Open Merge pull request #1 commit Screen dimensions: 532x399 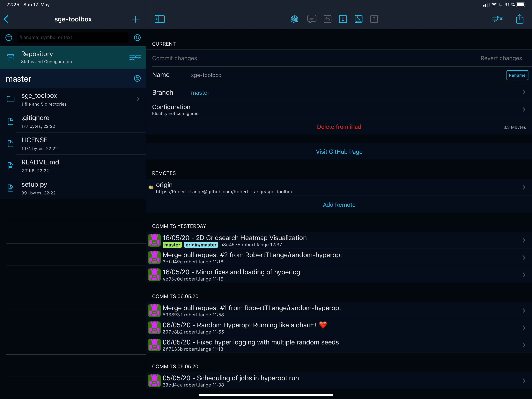tap(339, 311)
